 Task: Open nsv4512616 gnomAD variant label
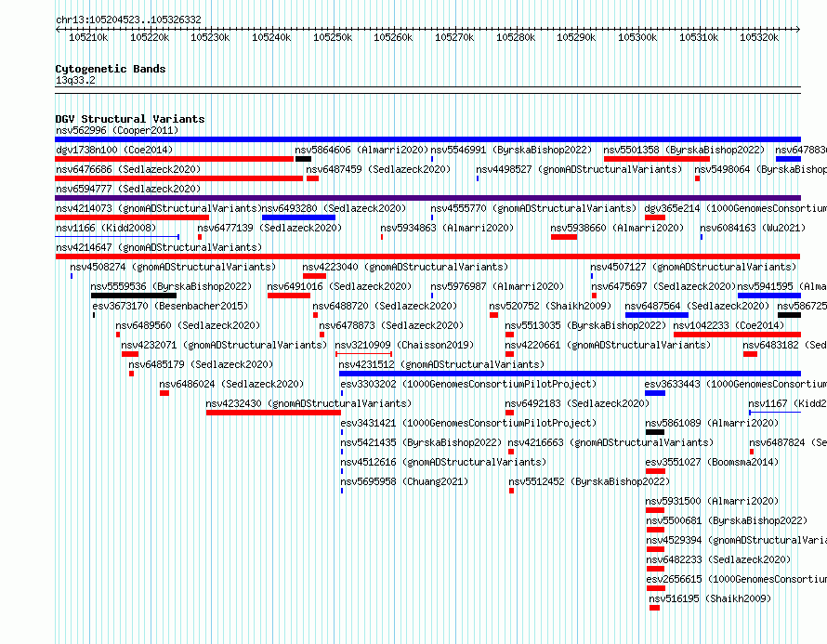point(443,462)
